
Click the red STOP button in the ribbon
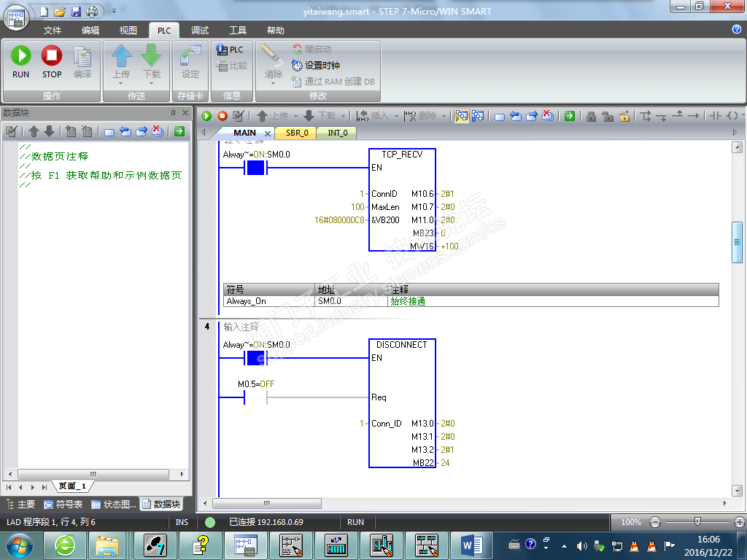point(52,61)
